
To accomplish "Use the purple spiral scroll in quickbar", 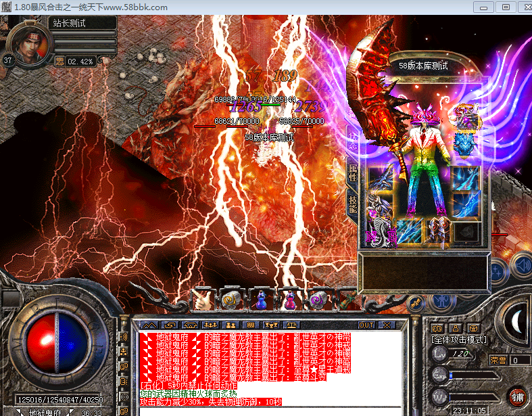I will (x=318, y=300).
